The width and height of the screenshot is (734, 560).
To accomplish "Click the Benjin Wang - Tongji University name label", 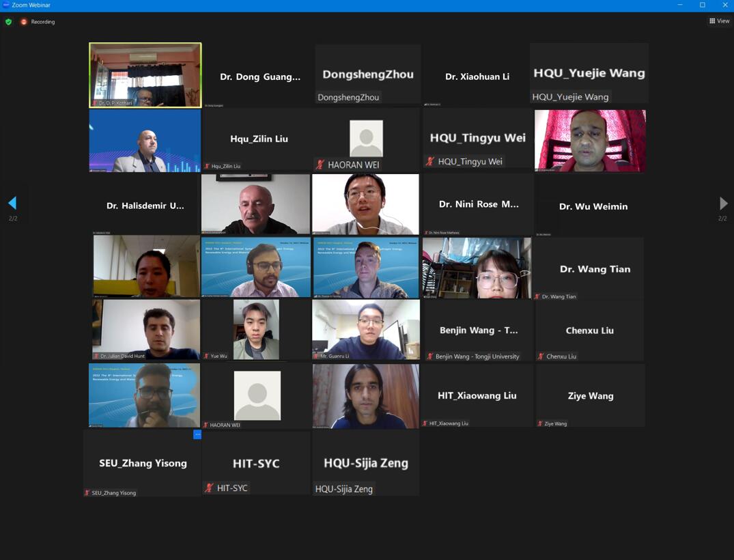I will pos(477,356).
